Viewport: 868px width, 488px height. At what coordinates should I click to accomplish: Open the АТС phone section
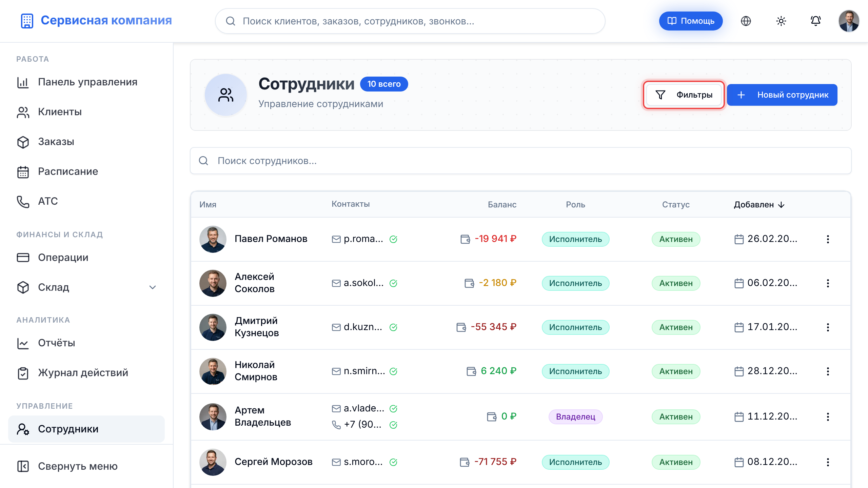(86, 201)
